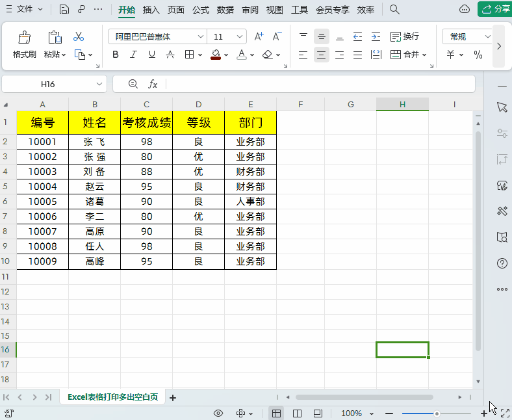This screenshot has height=420, width=512.
Task: Open the Formulas (公式) tab
Action: 201,10
